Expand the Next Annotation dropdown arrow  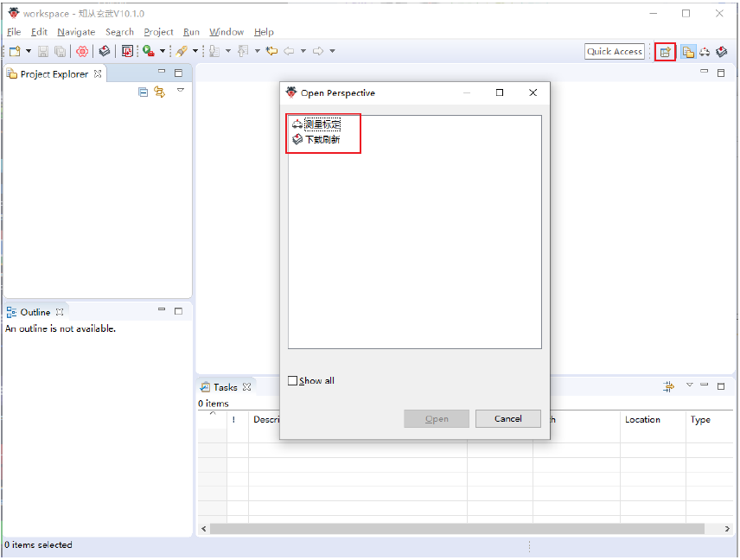point(228,51)
